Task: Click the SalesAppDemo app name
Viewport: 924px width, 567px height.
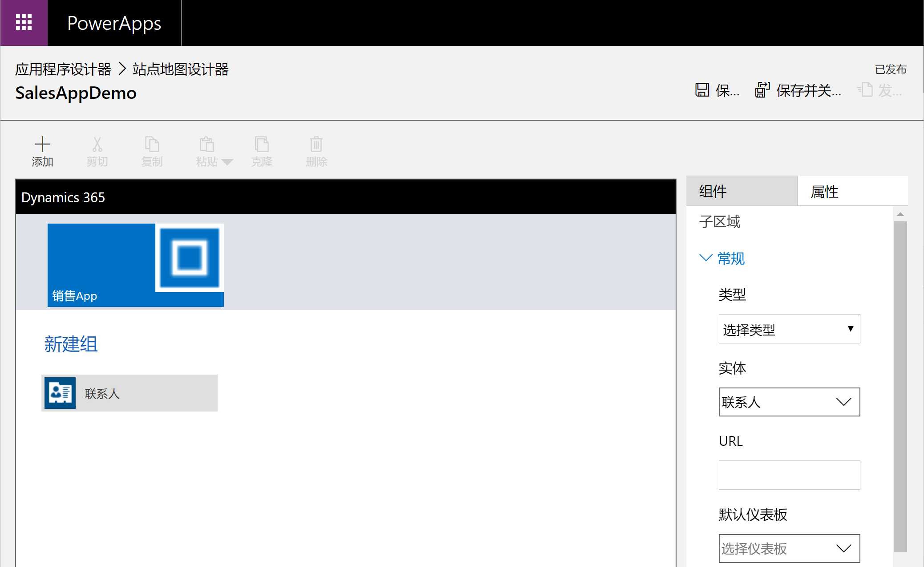Action: (76, 93)
